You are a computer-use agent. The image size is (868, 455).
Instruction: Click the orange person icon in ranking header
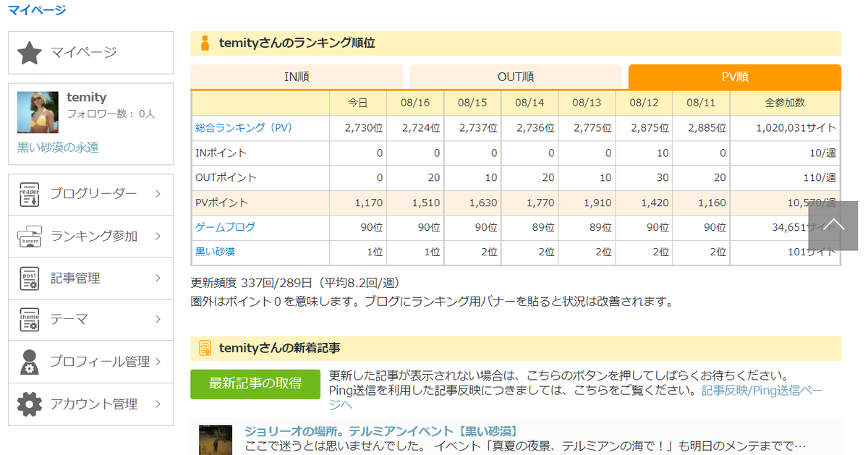pyautogui.click(x=205, y=43)
